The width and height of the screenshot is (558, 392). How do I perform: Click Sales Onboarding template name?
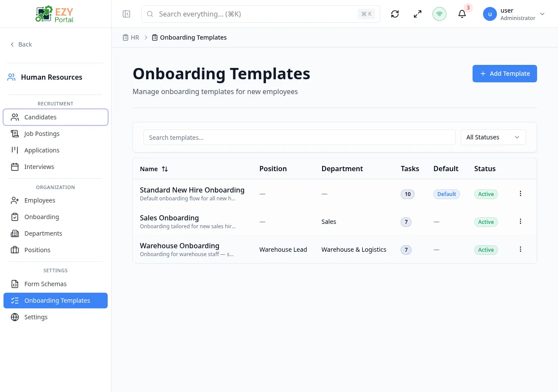coord(169,218)
